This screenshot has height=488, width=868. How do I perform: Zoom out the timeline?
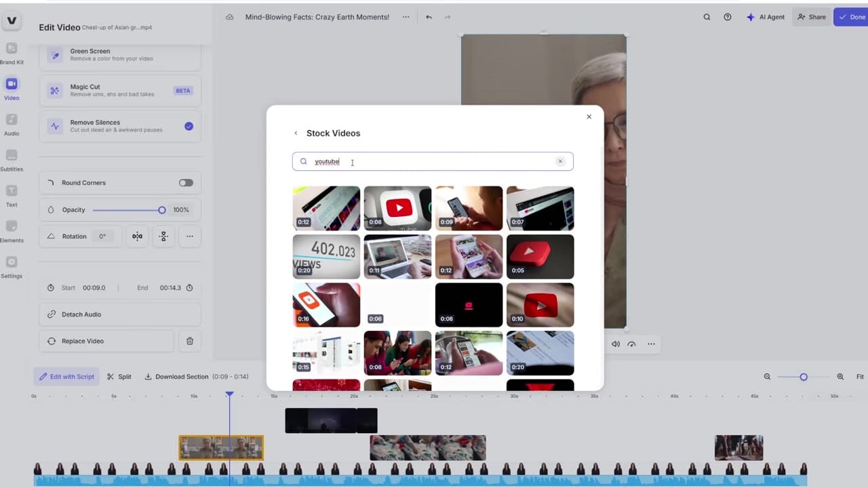768,377
